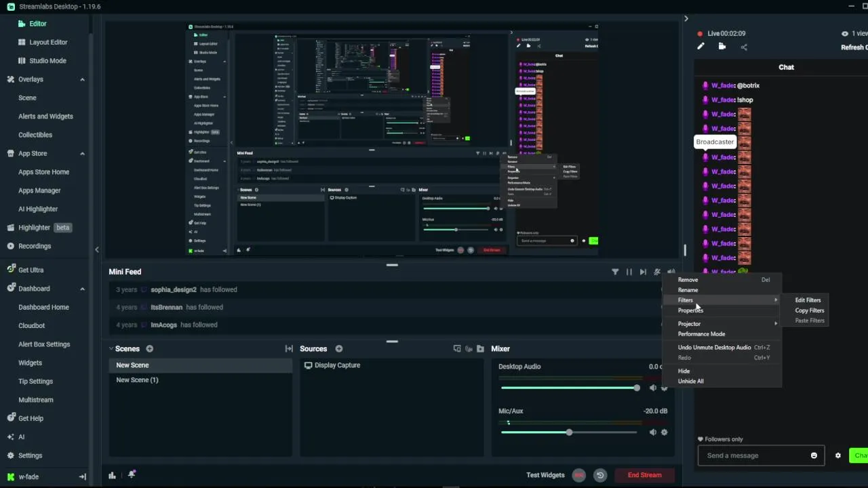Open Collectibles in the sidebar
This screenshot has height=488, width=868.
[x=35, y=134]
